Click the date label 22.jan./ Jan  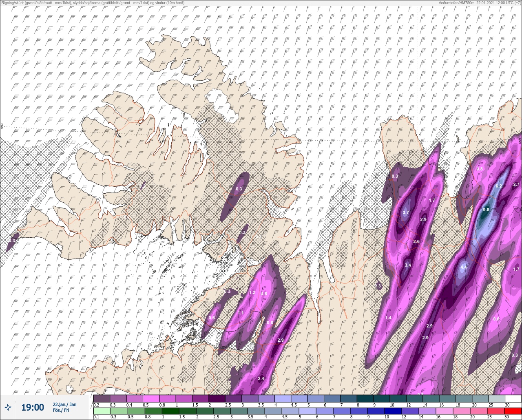point(64,404)
